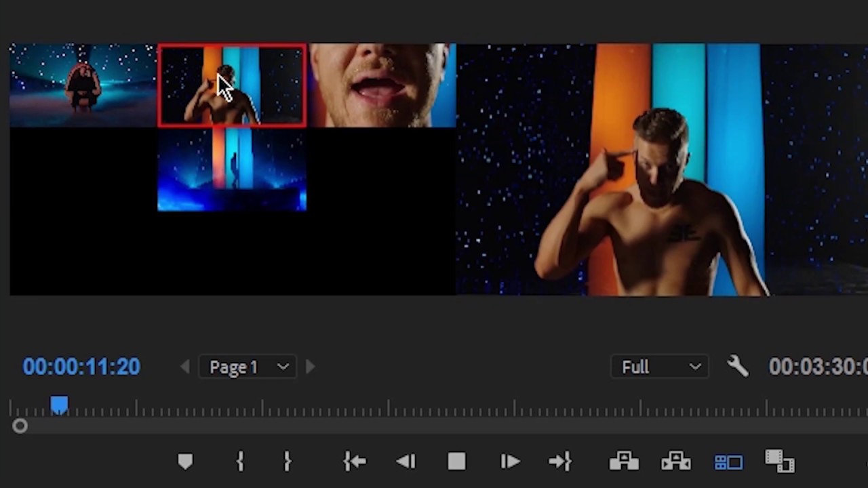Open the button editor overlapping squares icon
The height and width of the screenshot is (488, 868).
pyautogui.click(x=780, y=462)
